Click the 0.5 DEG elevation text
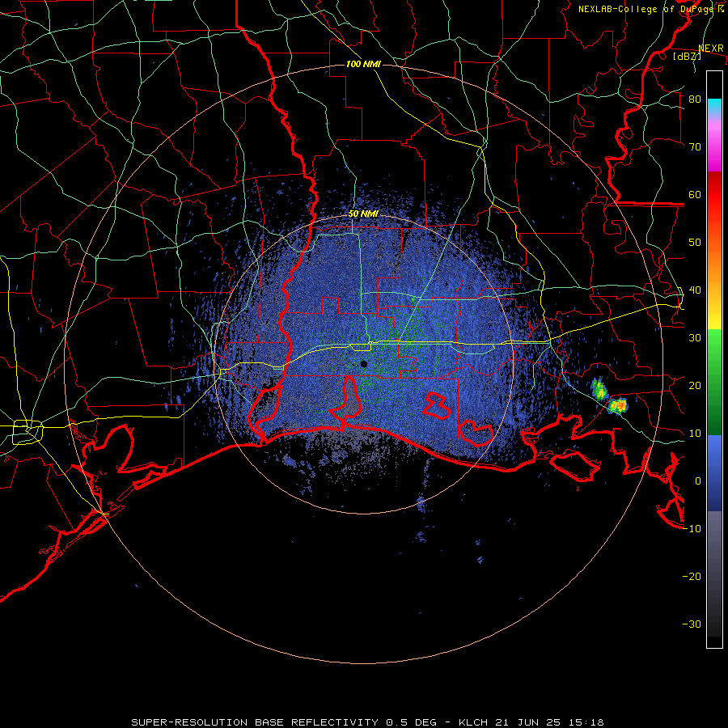 coord(412,722)
